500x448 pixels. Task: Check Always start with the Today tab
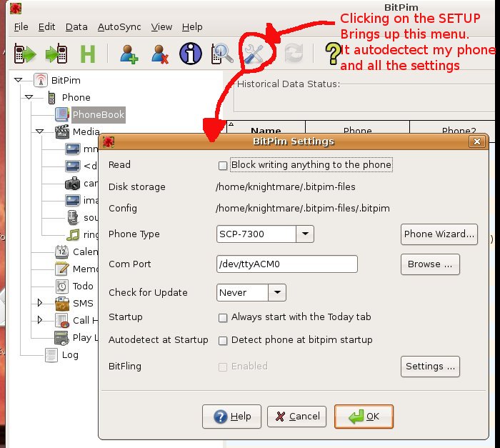(224, 317)
